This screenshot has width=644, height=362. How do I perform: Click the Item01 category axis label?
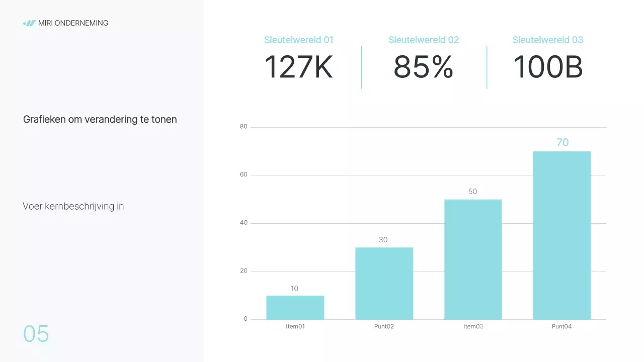click(x=295, y=326)
